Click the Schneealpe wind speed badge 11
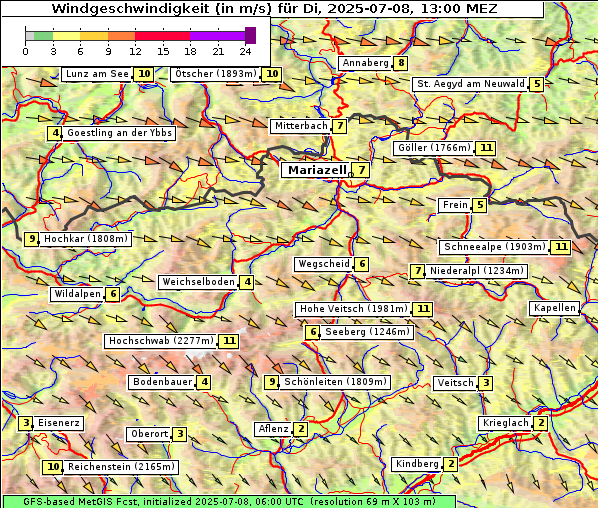Viewport: 598px width, 508px height. (x=561, y=247)
